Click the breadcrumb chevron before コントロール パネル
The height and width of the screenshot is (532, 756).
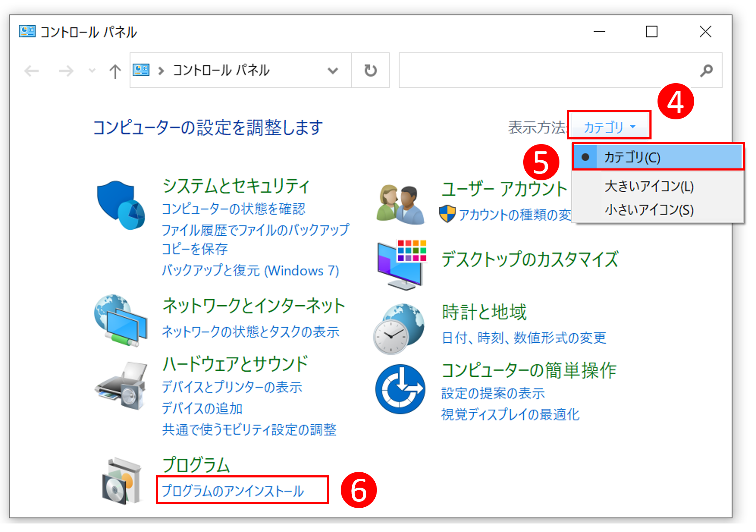(161, 71)
